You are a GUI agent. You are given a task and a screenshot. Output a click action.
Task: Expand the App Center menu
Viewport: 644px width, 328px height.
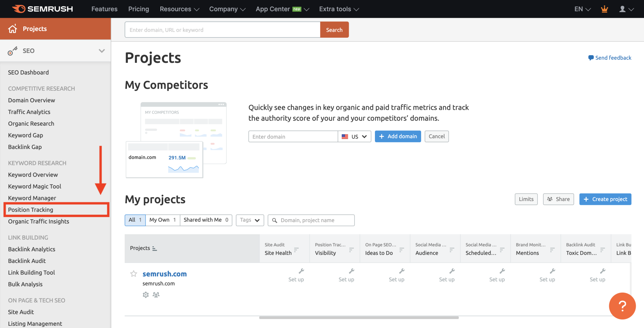pyautogui.click(x=282, y=9)
